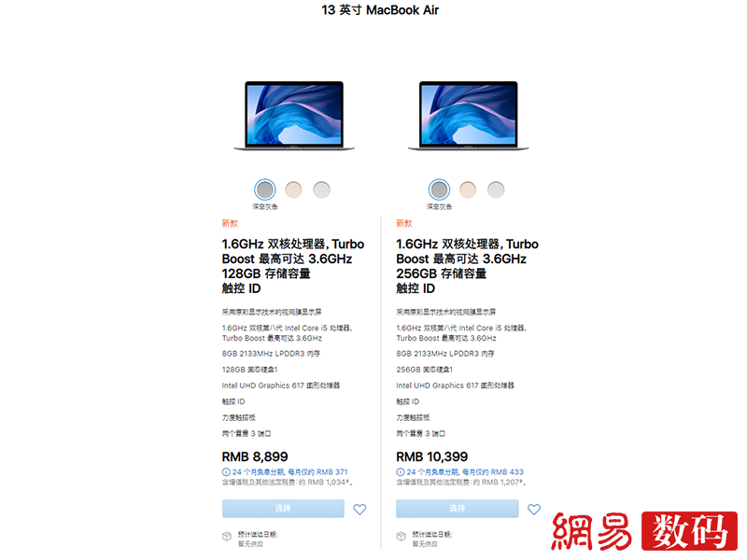Select space gray swatch on 128GB model
The width and height of the screenshot is (747, 560).
(265, 189)
